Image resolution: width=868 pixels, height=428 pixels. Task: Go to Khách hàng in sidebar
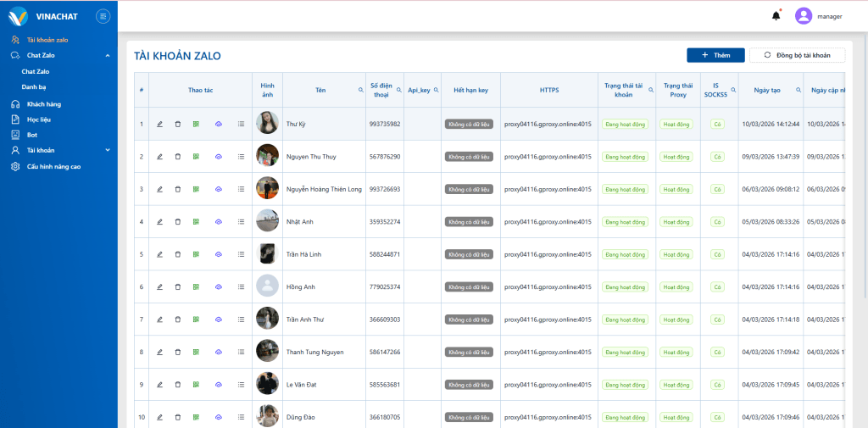point(43,104)
